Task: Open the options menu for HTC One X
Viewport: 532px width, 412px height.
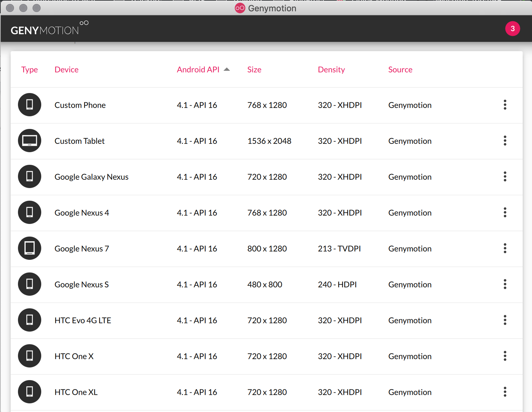Action: 505,356
